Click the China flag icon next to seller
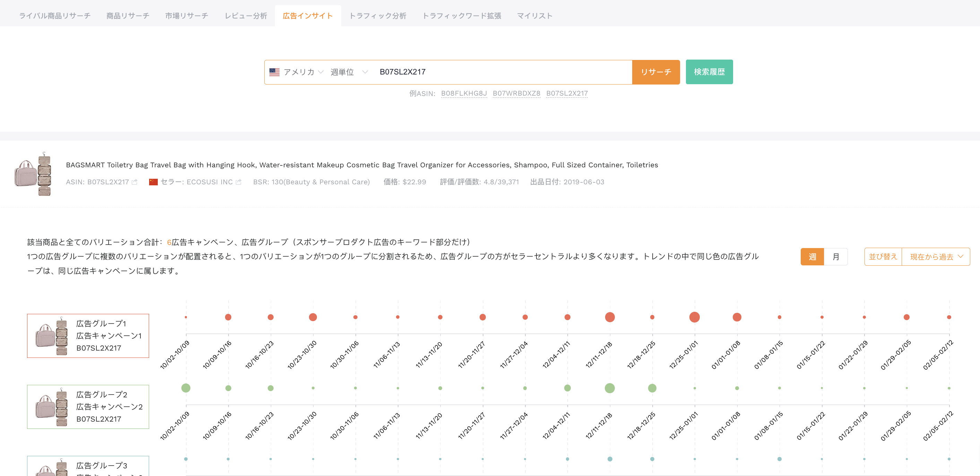The width and height of the screenshot is (980, 476). click(153, 182)
